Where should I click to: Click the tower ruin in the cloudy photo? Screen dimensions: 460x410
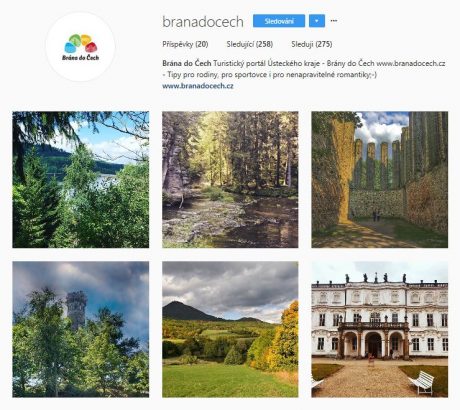tap(76, 310)
